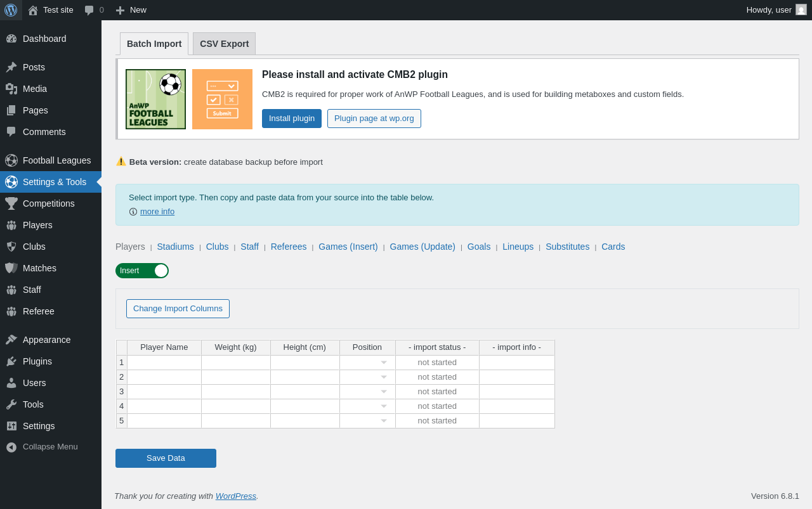Select Games (Insert) import type
The width and height of the screenshot is (812, 509).
[348, 247]
